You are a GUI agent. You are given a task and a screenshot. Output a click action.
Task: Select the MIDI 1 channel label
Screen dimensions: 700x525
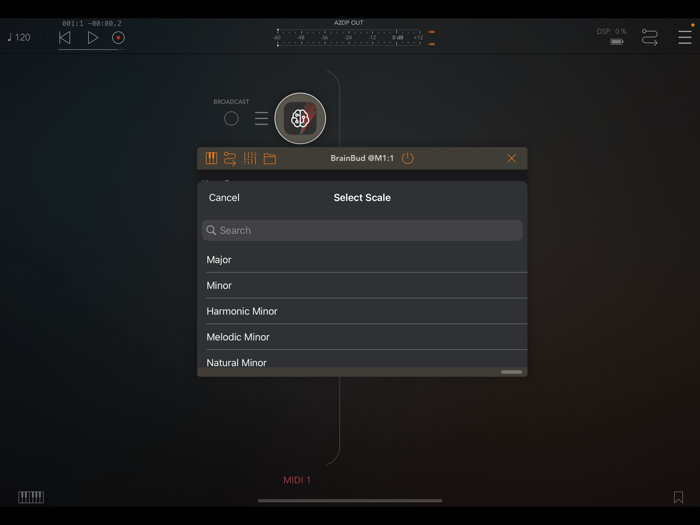[x=297, y=480]
